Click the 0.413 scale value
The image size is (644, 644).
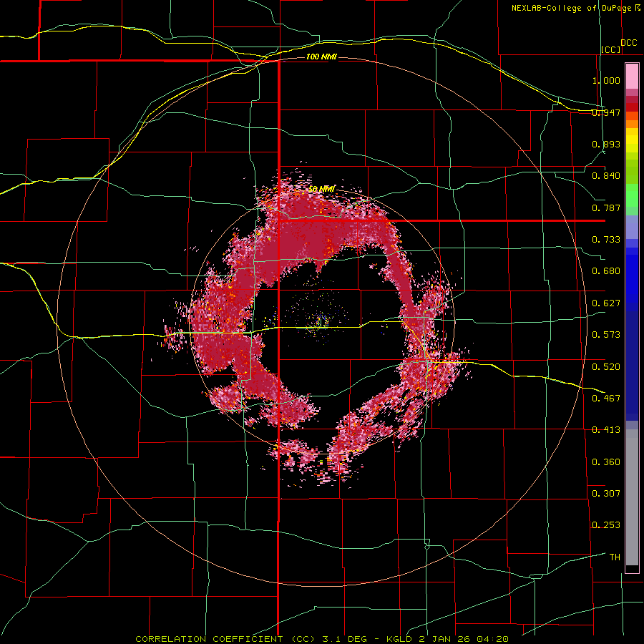[606, 430]
